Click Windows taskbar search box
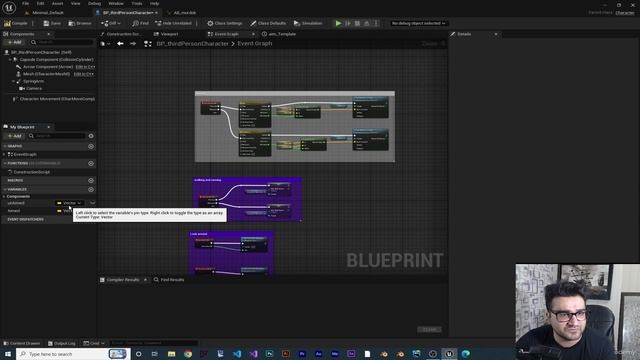640x360 pixels. click(x=73, y=354)
